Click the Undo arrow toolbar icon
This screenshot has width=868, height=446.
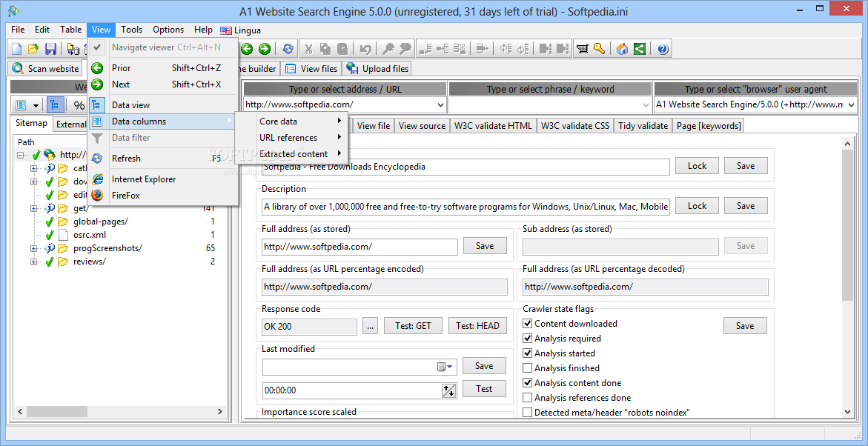[x=365, y=49]
